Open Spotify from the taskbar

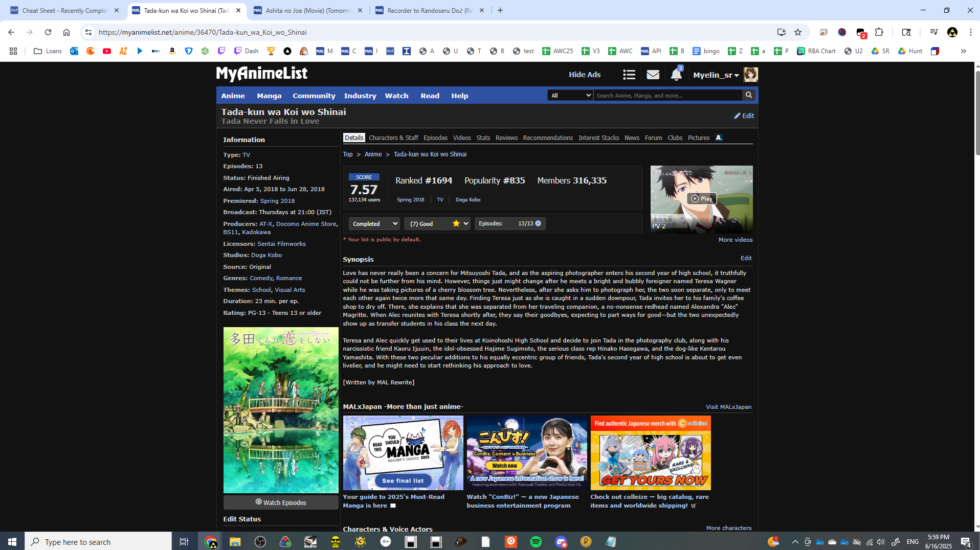(x=536, y=542)
